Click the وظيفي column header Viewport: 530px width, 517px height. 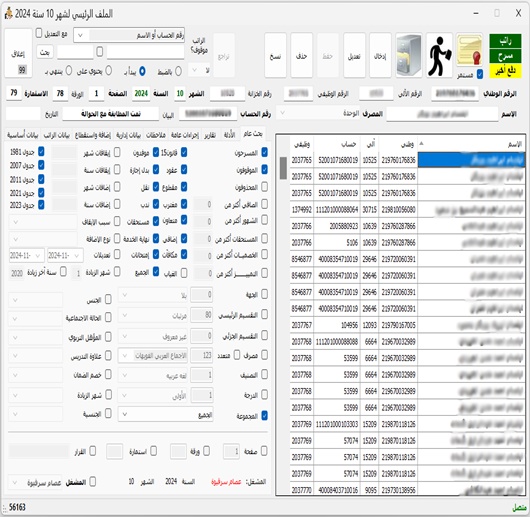click(x=302, y=145)
